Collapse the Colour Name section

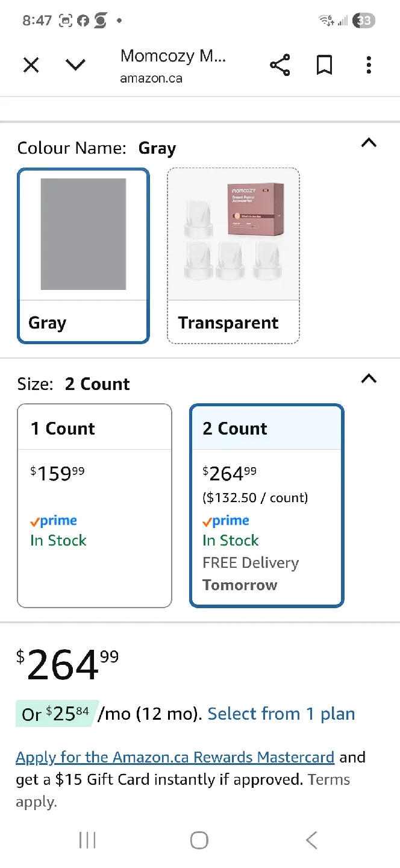(369, 143)
